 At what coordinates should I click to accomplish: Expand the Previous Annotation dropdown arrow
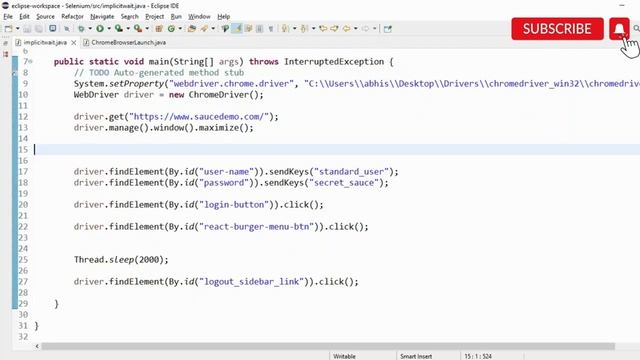[x=313, y=29]
